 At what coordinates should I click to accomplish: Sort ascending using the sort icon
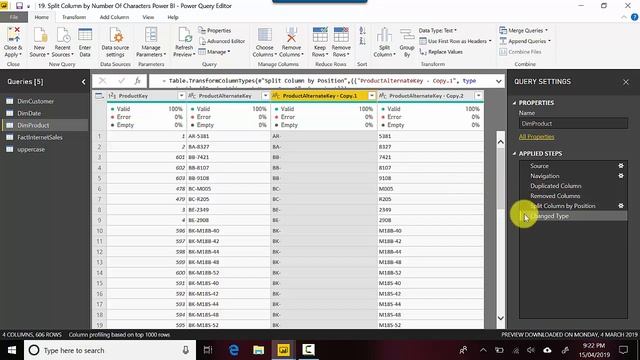362,31
